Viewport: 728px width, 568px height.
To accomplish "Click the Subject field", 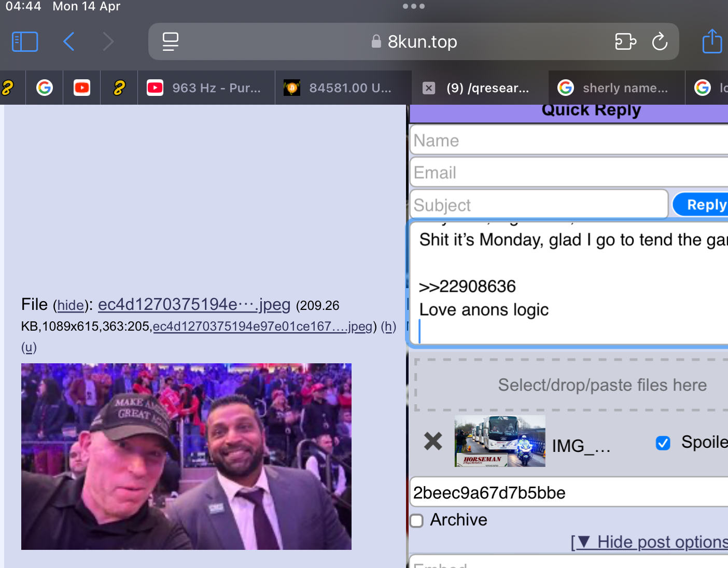I will click(539, 205).
